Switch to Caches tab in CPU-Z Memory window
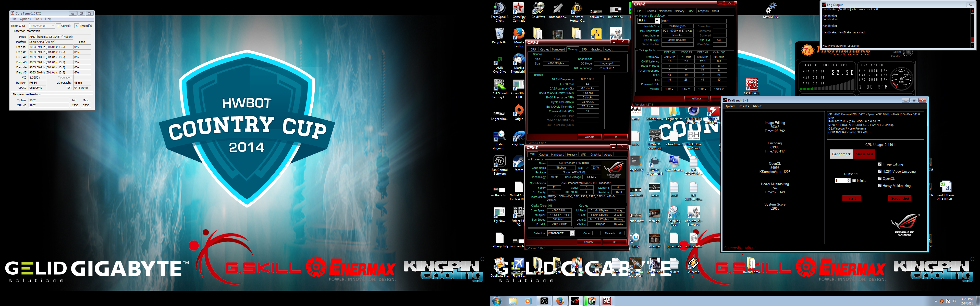This screenshot has width=980, height=306. pos(544,49)
